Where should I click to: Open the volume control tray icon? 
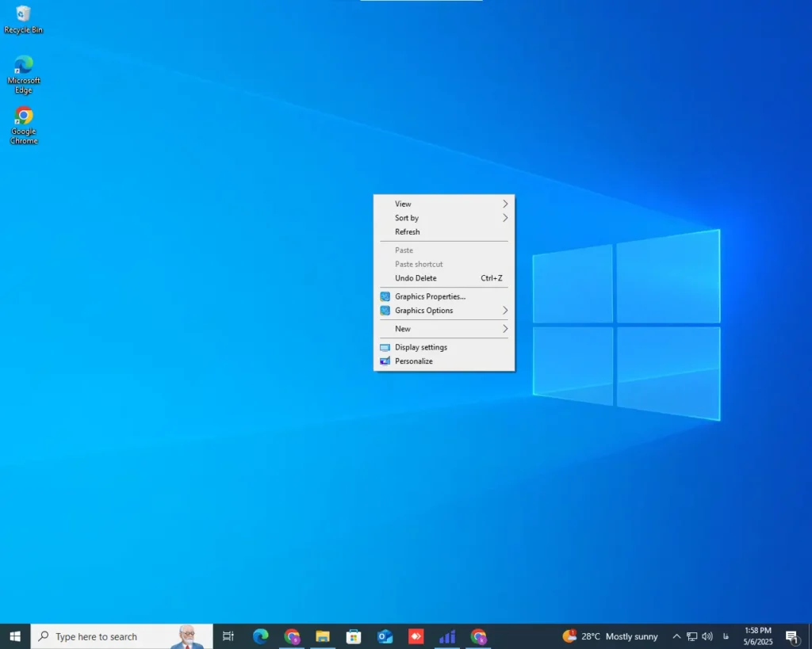coord(707,636)
